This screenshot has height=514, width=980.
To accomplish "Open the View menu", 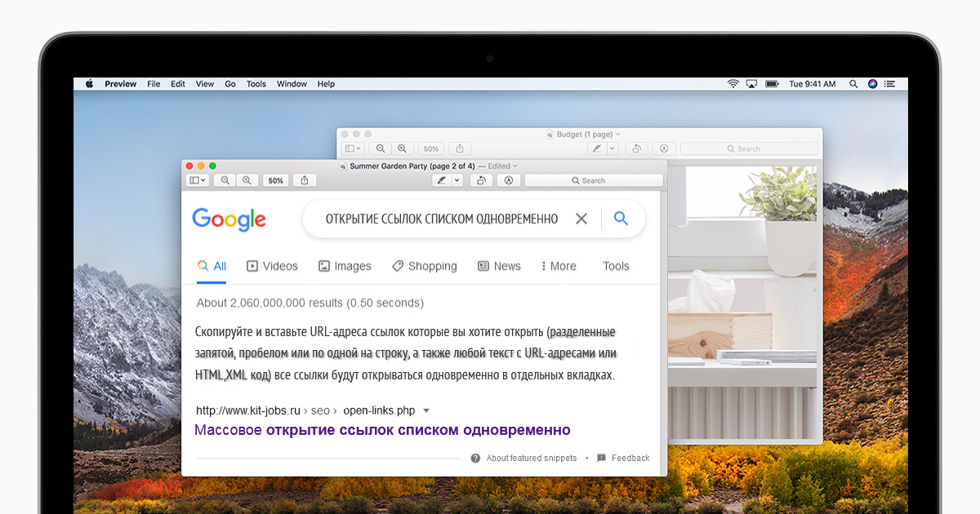I will [x=205, y=84].
